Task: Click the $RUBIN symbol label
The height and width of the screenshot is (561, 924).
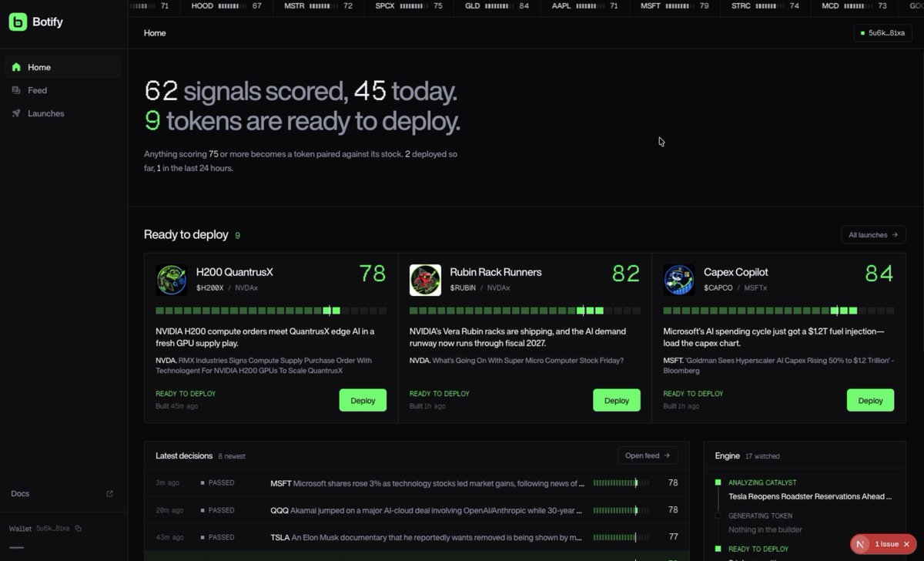Action: (x=463, y=288)
